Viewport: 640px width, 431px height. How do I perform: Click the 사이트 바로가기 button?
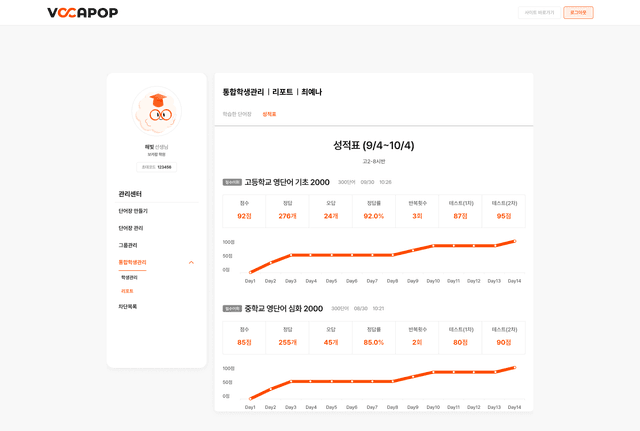click(x=539, y=13)
